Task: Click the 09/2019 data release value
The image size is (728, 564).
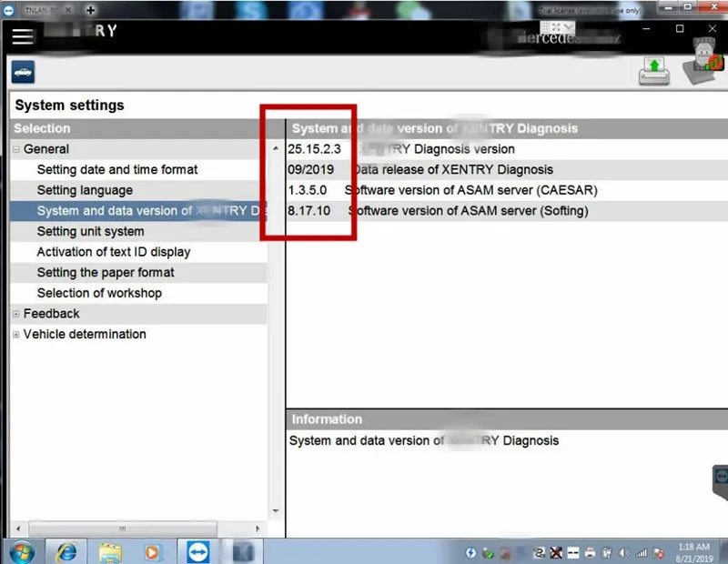Action: (x=310, y=169)
